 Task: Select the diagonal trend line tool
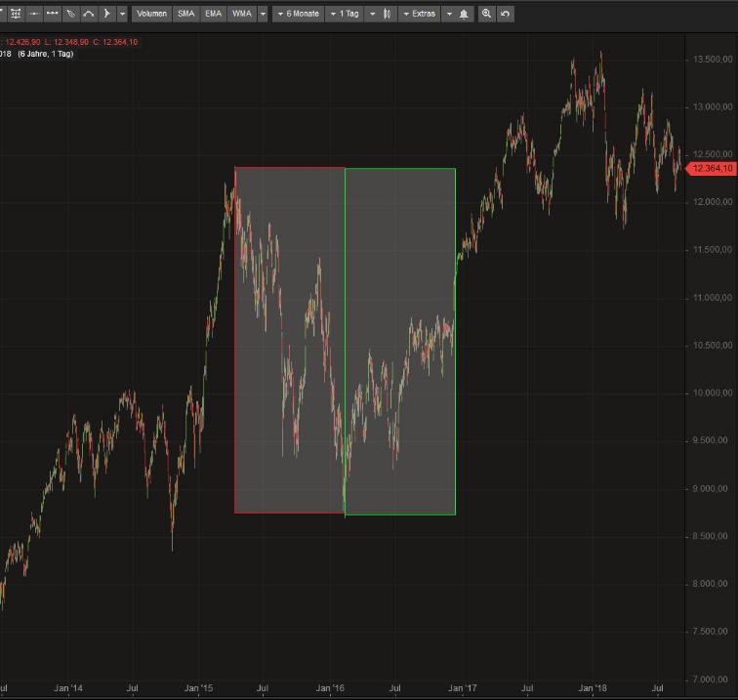70,14
